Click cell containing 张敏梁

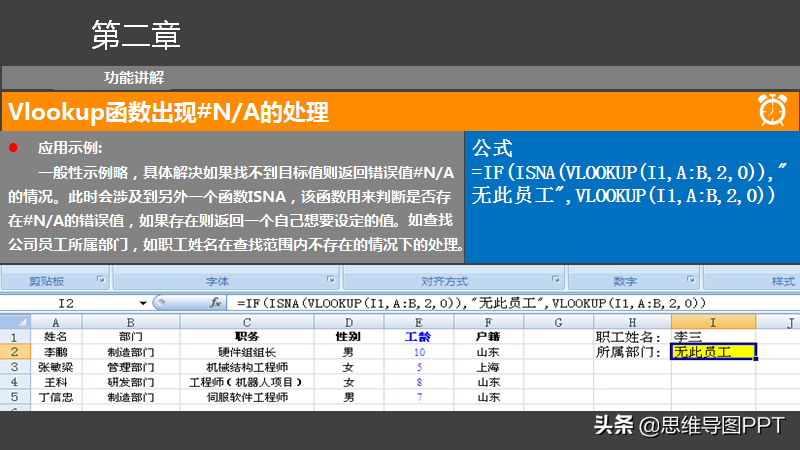pos(56,367)
